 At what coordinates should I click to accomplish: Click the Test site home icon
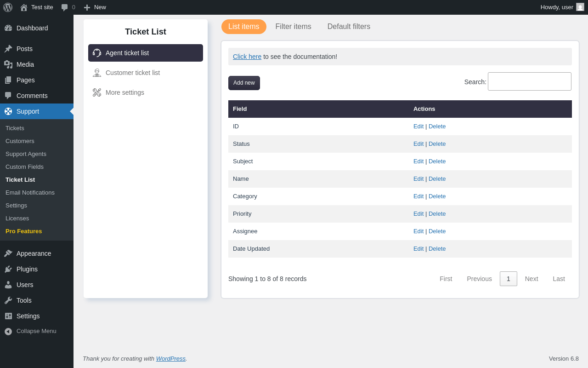point(24,7)
